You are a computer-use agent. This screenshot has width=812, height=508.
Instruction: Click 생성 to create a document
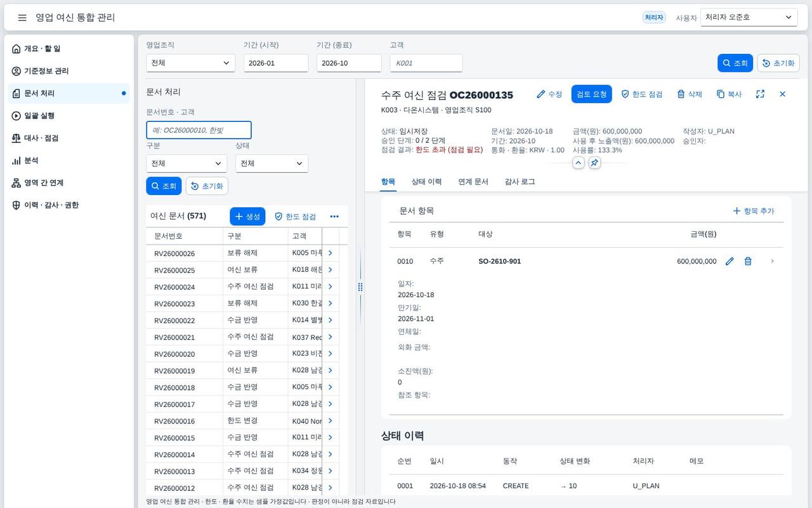click(x=247, y=217)
